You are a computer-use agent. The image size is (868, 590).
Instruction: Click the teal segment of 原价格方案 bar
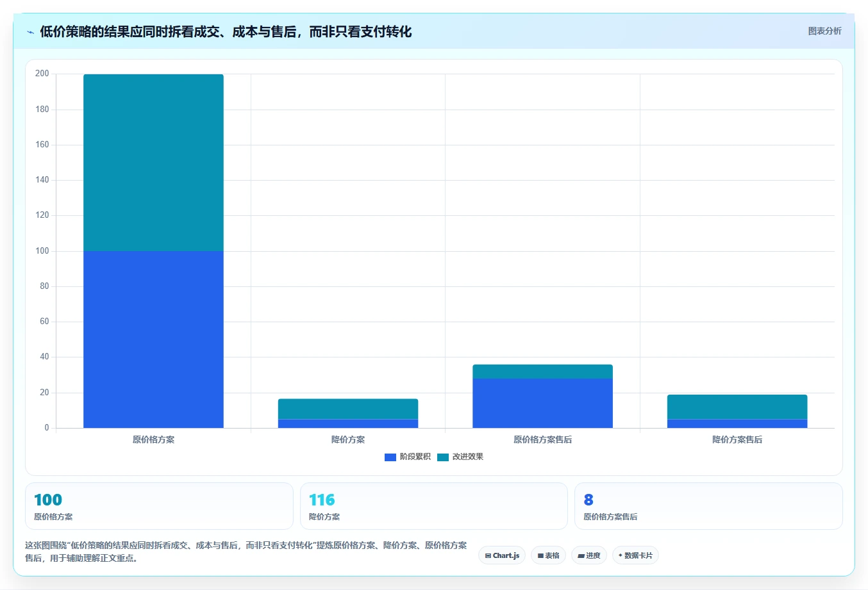[154, 163]
